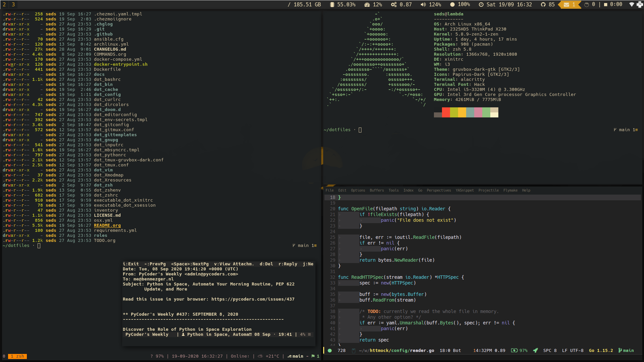Viewport: 644px width, 362px height.
Task: Open the YASnippet menu in Emacs
Action: pos(464,190)
